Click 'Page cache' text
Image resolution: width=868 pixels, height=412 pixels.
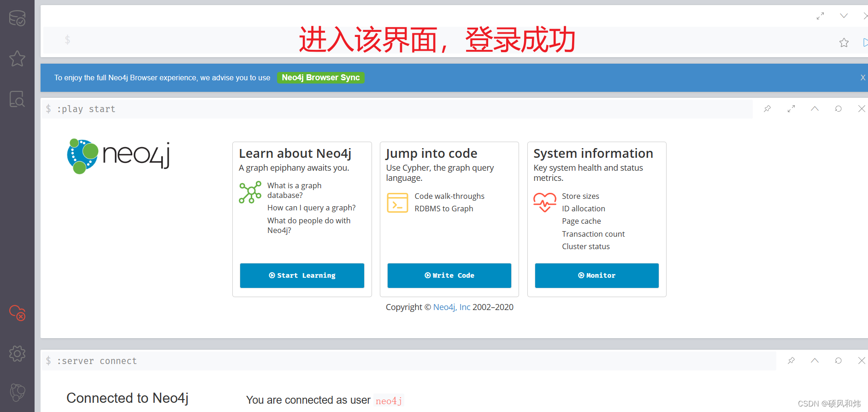[x=581, y=221]
